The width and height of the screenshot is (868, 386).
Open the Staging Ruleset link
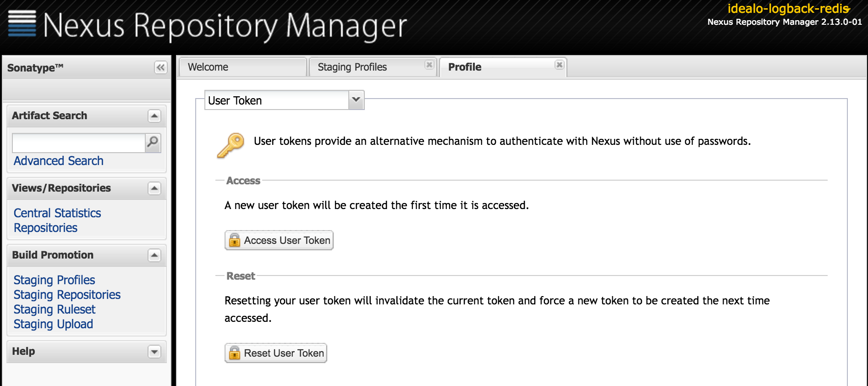coord(55,309)
